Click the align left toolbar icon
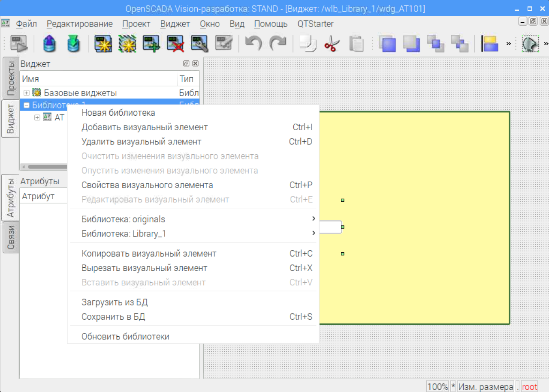 (x=490, y=44)
